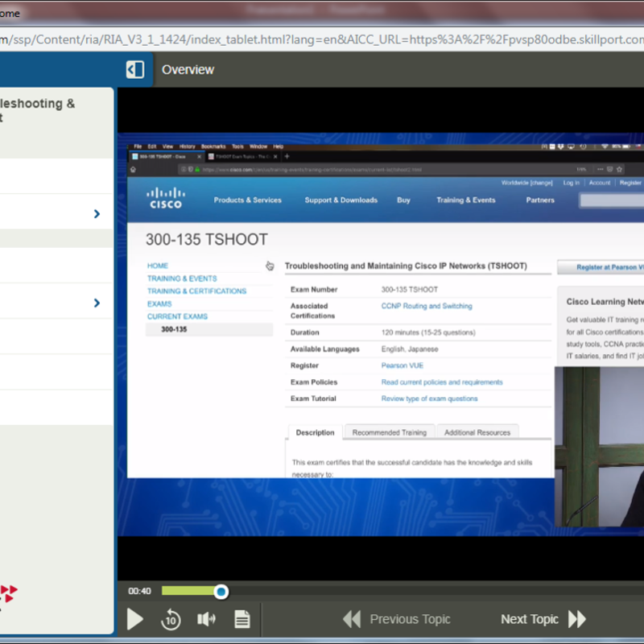Click the video progress slider handle

221,592
